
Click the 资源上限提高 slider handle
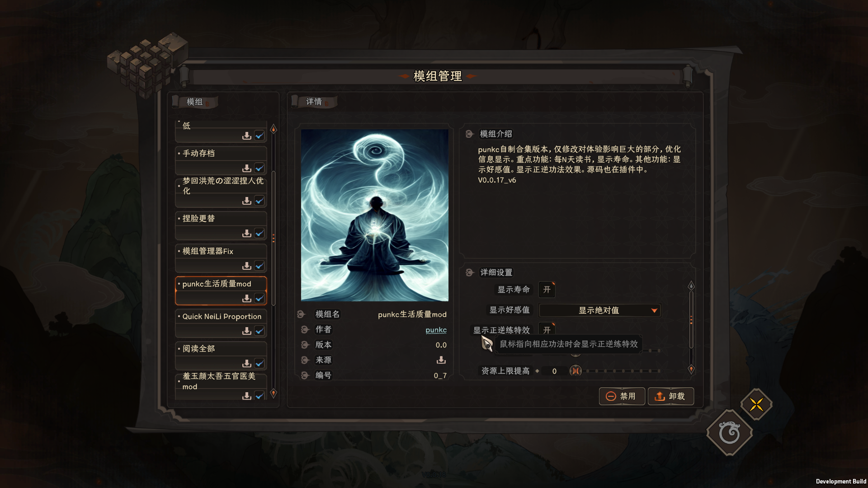click(x=576, y=371)
